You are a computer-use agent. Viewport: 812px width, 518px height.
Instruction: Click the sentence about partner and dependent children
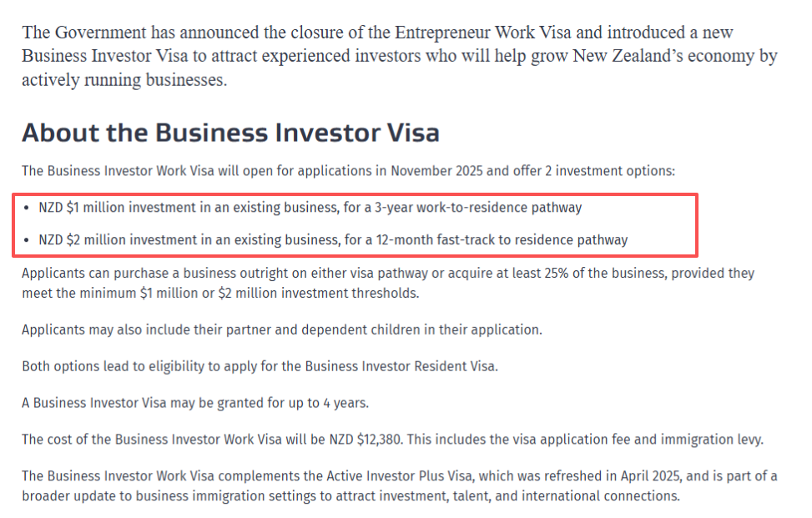281,329
